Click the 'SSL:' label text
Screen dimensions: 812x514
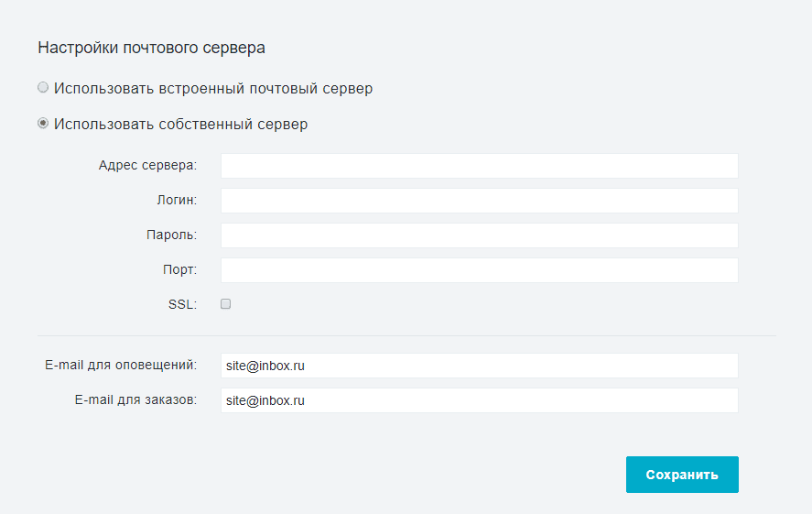pos(182,304)
